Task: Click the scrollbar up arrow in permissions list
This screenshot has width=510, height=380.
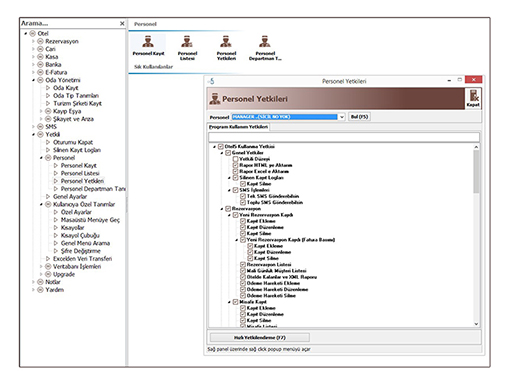Action: click(476, 147)
